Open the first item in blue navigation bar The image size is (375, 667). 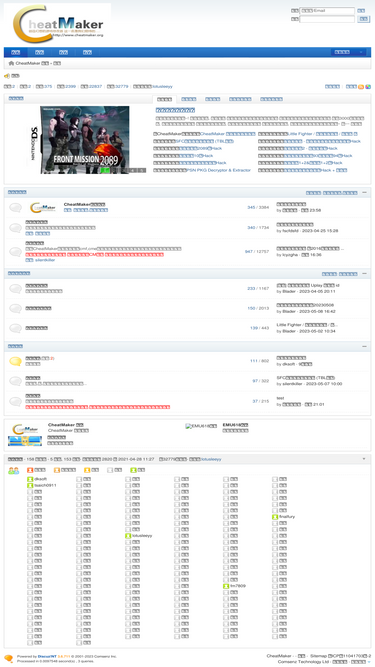pyautogui.click(x=15, y=52)
